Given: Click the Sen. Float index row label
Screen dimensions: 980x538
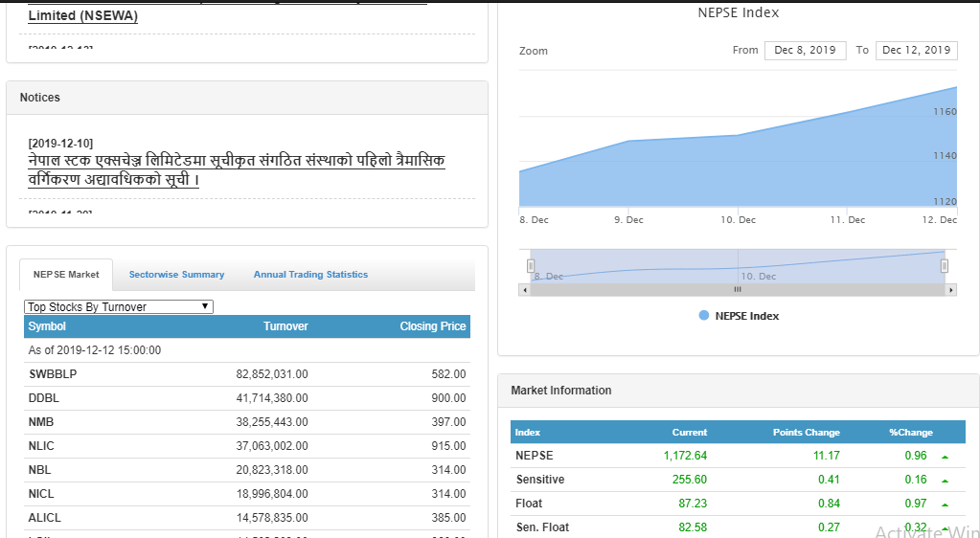Looking at the screenshot, I should (542, 527).
